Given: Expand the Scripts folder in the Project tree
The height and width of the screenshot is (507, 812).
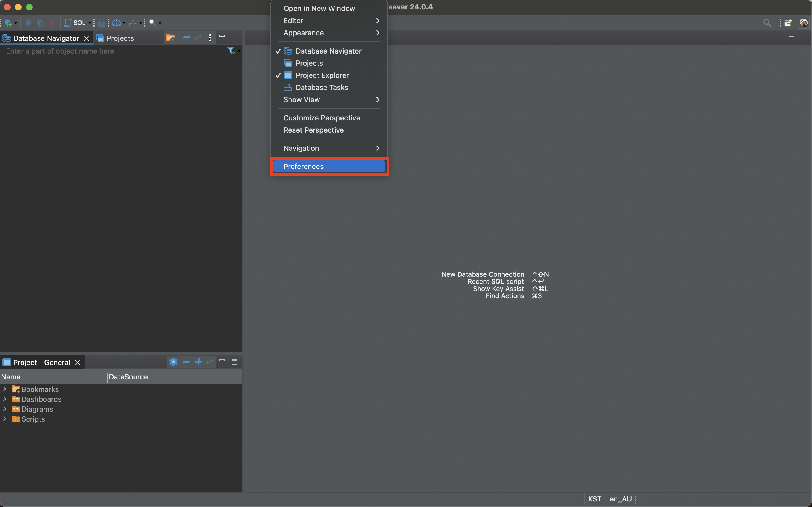Looking at the screenshot, I should pos(5,419).
